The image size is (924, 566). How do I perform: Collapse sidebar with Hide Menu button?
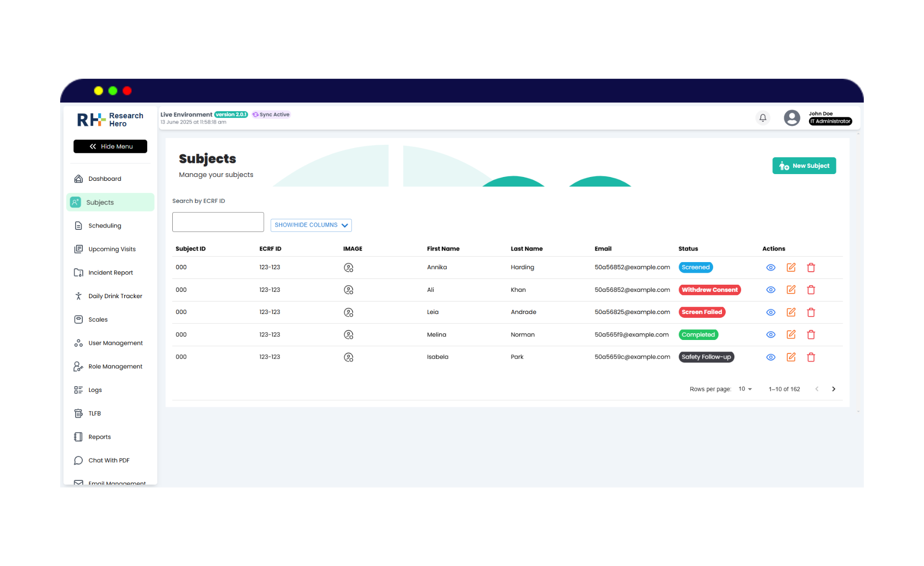click(x=110, y=146)
